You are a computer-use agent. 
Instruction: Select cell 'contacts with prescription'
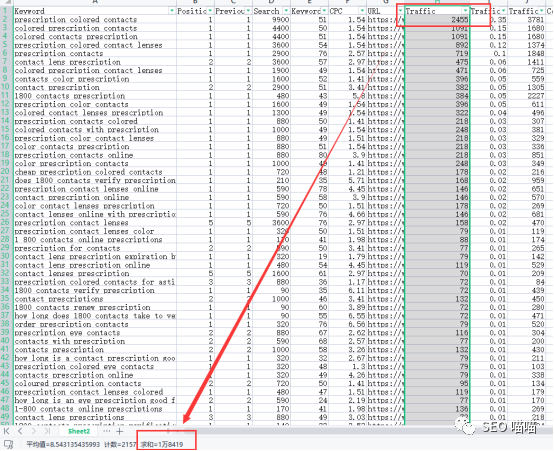point(95,341)
